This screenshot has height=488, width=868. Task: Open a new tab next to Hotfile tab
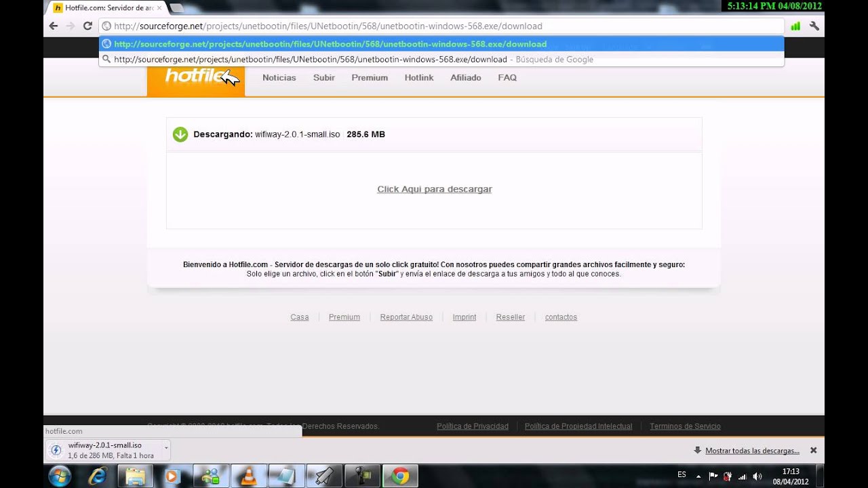(176, 8)
